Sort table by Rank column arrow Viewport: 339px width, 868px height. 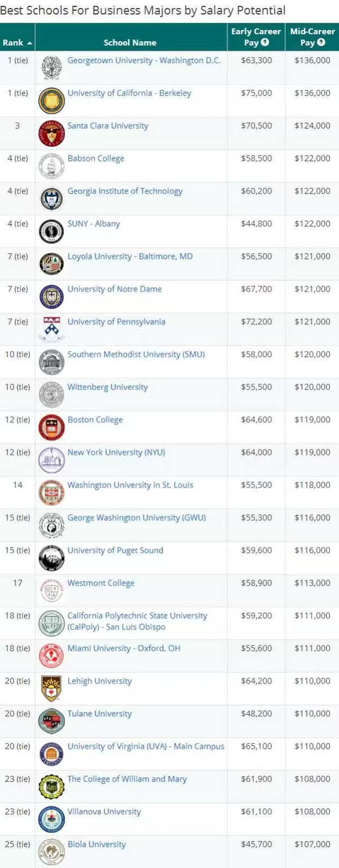coord(29,43)
